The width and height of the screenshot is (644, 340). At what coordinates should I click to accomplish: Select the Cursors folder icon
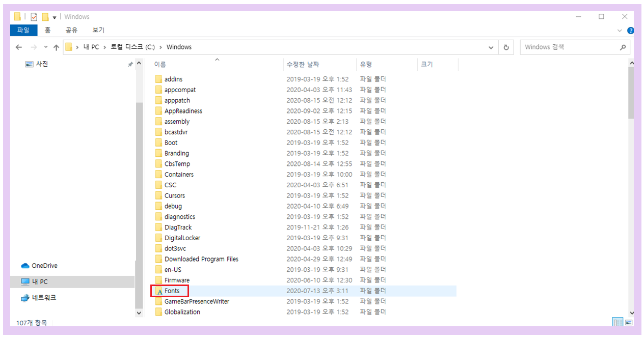pyautogui.click(x=158, y=196)
